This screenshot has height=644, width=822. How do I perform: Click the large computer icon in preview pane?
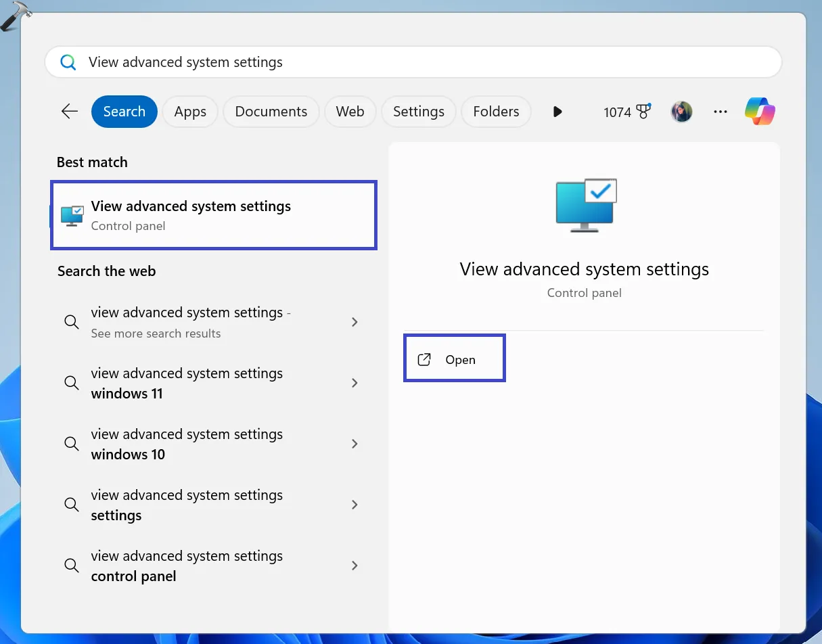(585, 206)
